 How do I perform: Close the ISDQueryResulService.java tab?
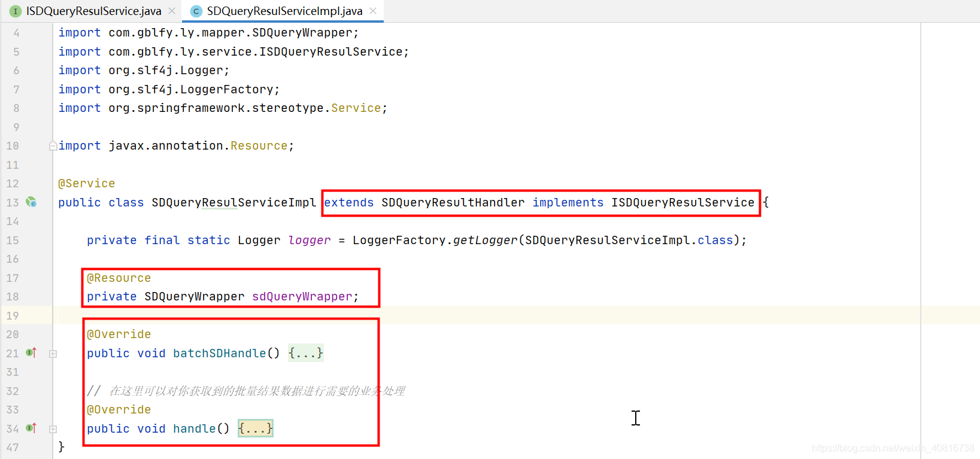tap(172, 11)
